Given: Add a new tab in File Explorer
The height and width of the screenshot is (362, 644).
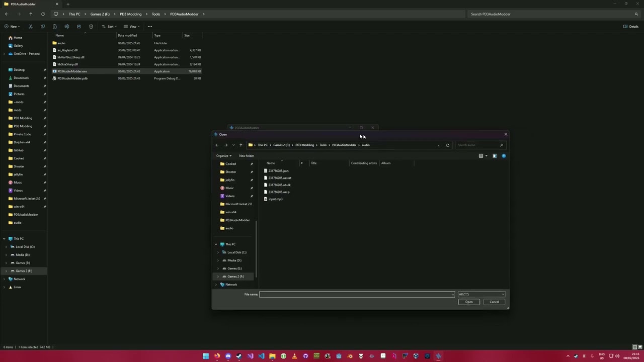Looking at the screenshot, I should pyautogui.click(x=68, y=4).
